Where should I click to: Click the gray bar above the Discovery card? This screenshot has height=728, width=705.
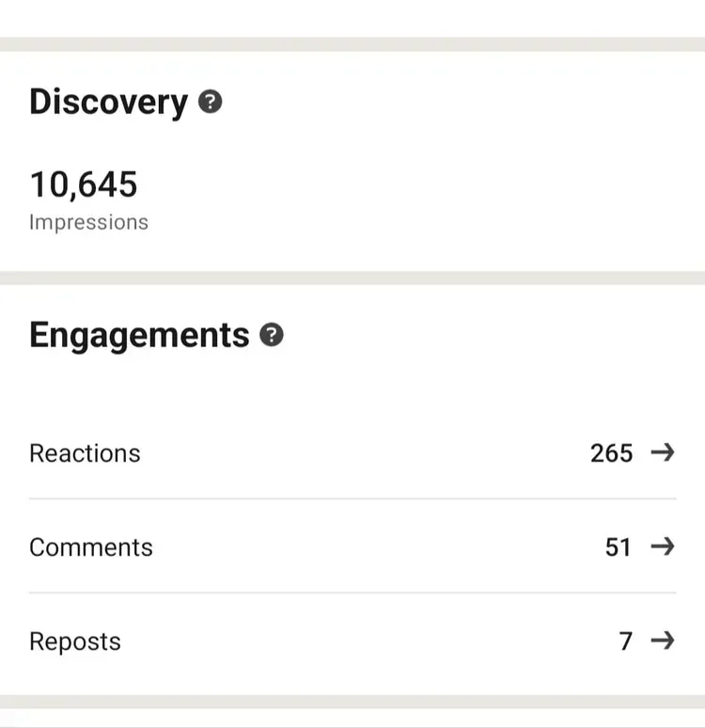[x=352, y=44]
